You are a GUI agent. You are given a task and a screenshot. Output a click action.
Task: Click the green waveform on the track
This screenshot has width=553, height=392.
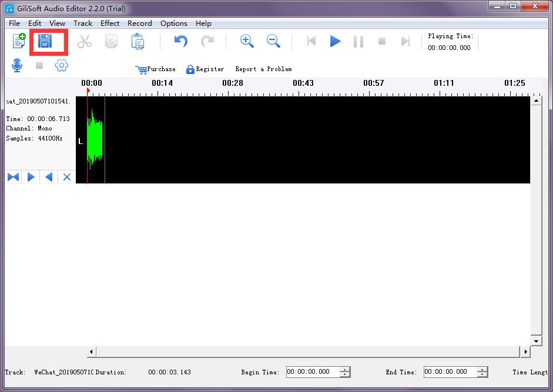pyautogui.click(x=94, y=141)
